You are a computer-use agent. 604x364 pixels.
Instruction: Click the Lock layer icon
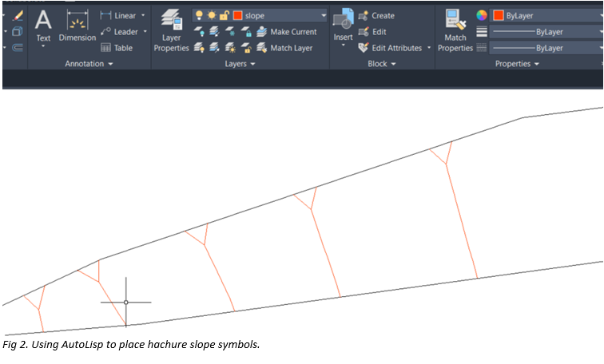point(246,32)
